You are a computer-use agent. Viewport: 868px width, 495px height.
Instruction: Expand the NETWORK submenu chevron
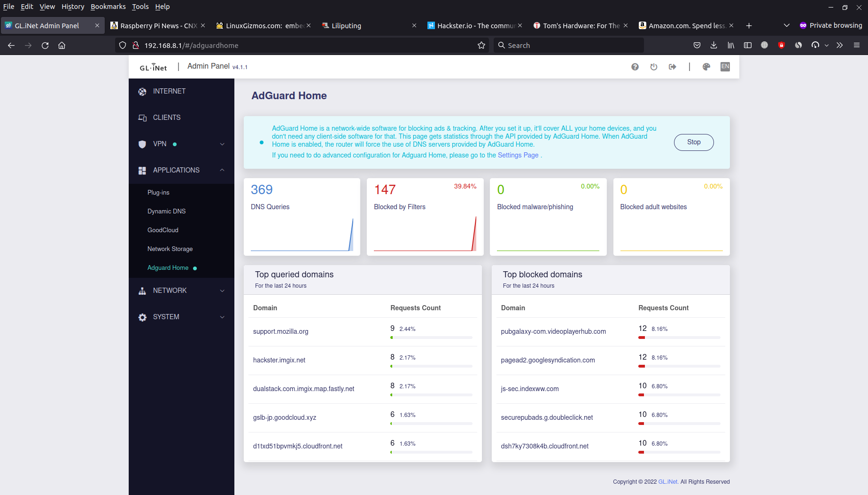[222, 291]
